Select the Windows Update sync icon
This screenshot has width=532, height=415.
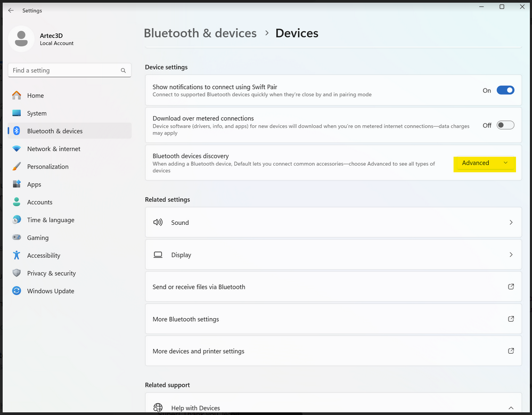pyautogui.click(x=17, y=291)
